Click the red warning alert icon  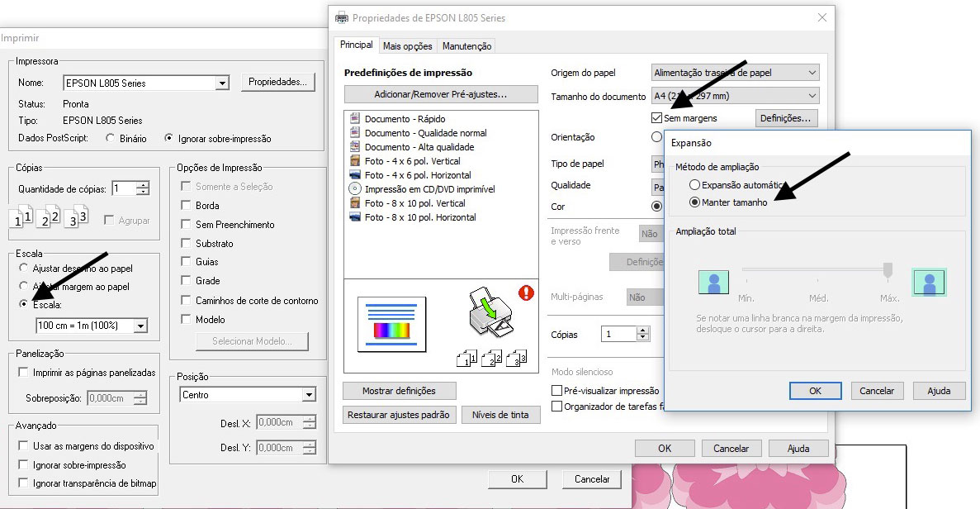pos(526,293)
